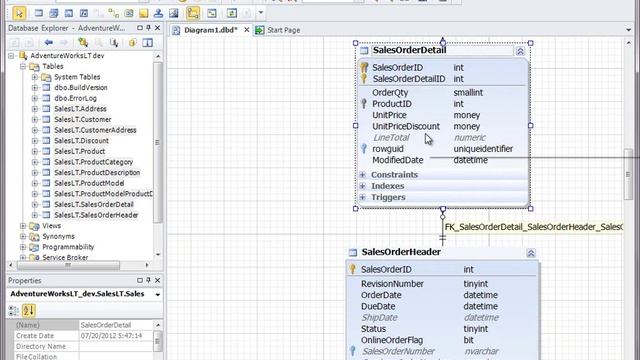
Task: Select SalesLT.Product table
Action: (80, 151)
